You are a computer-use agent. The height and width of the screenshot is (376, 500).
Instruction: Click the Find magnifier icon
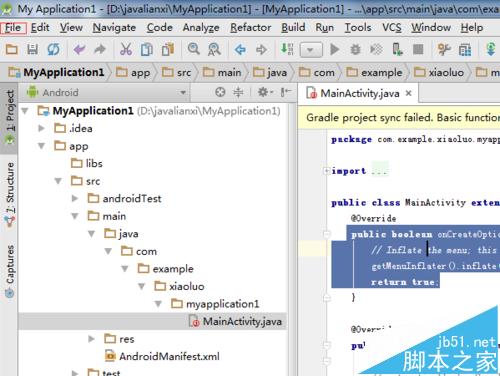194,49
